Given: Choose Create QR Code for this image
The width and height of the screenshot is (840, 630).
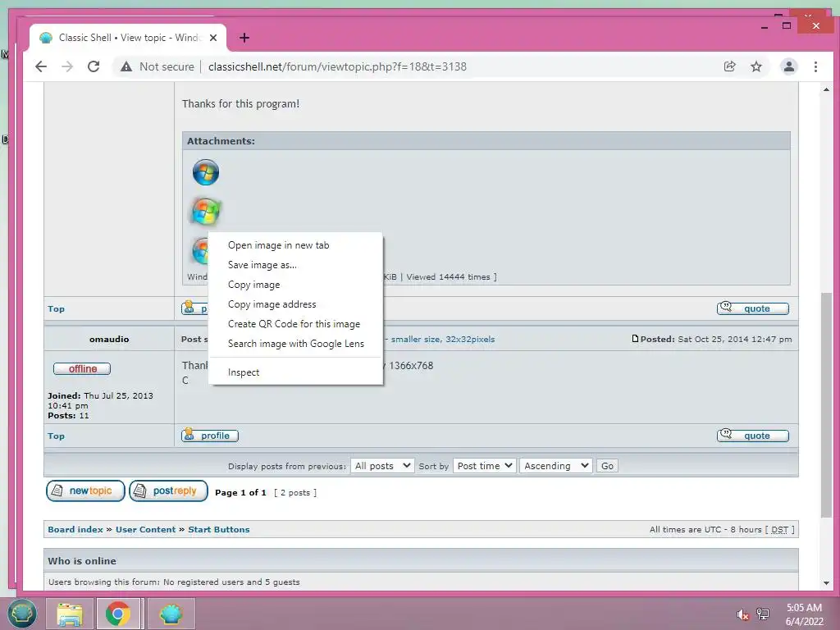Looking at the screenshot, I should coord(294,324).
